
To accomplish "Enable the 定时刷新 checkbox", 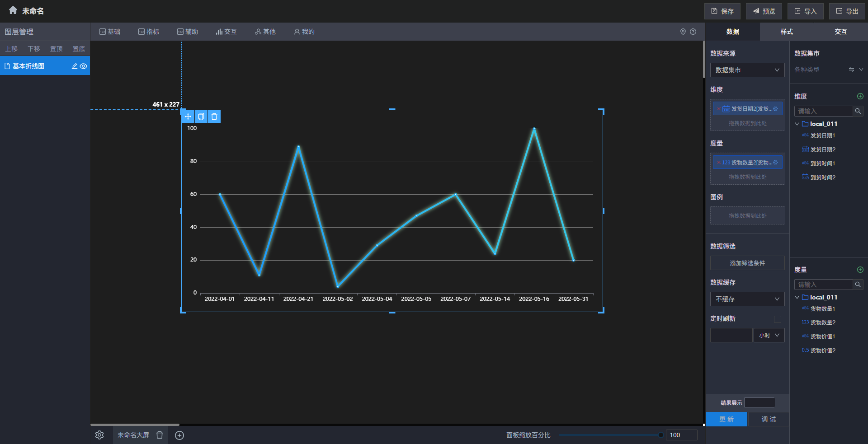I will [x=777, y=319].
